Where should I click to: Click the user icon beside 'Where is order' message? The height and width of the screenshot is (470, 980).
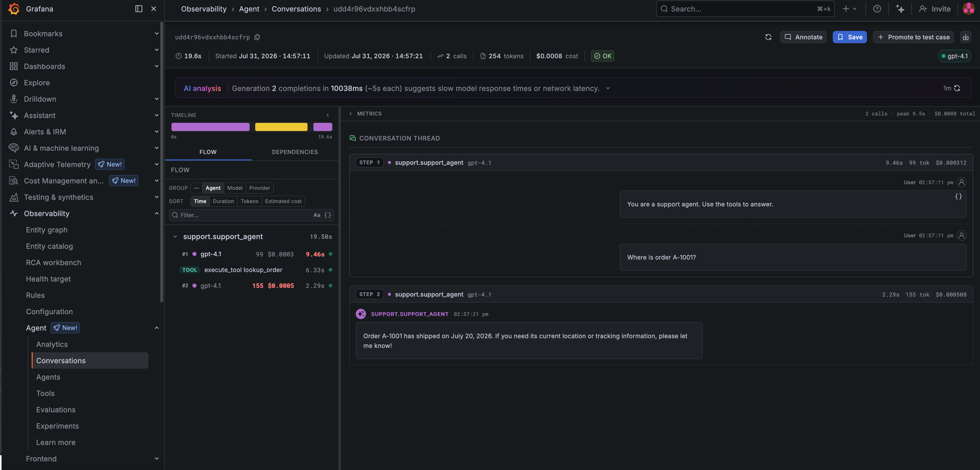[961, 236]
